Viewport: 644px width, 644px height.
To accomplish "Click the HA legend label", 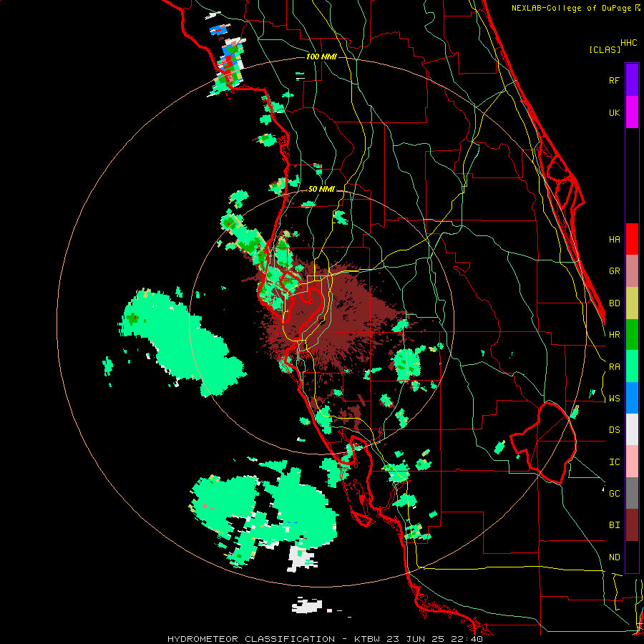I will click(x=615, y=239).
